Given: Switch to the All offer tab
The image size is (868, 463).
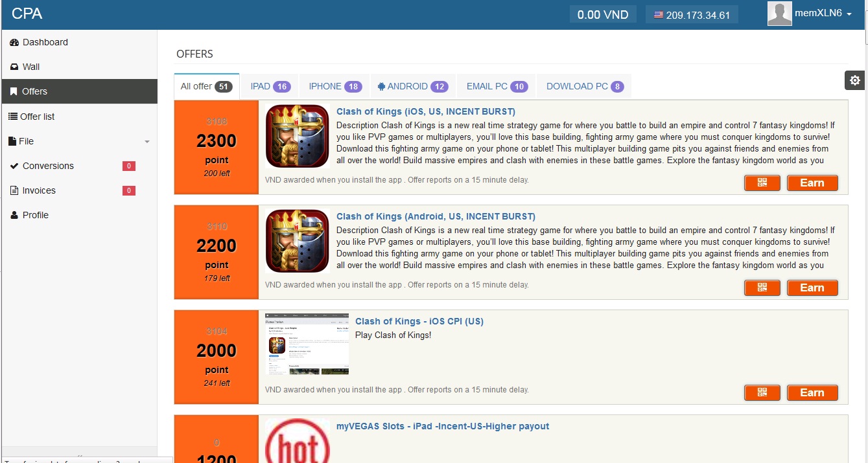Looking at the screenshot, I should pyautogui.click(x=206, y=86).
